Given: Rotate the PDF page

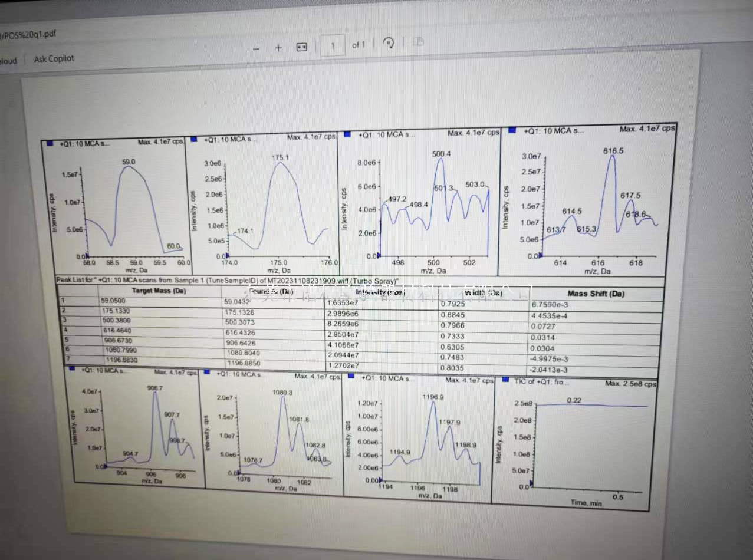Looking at the screenshot, I should point(389,42).
